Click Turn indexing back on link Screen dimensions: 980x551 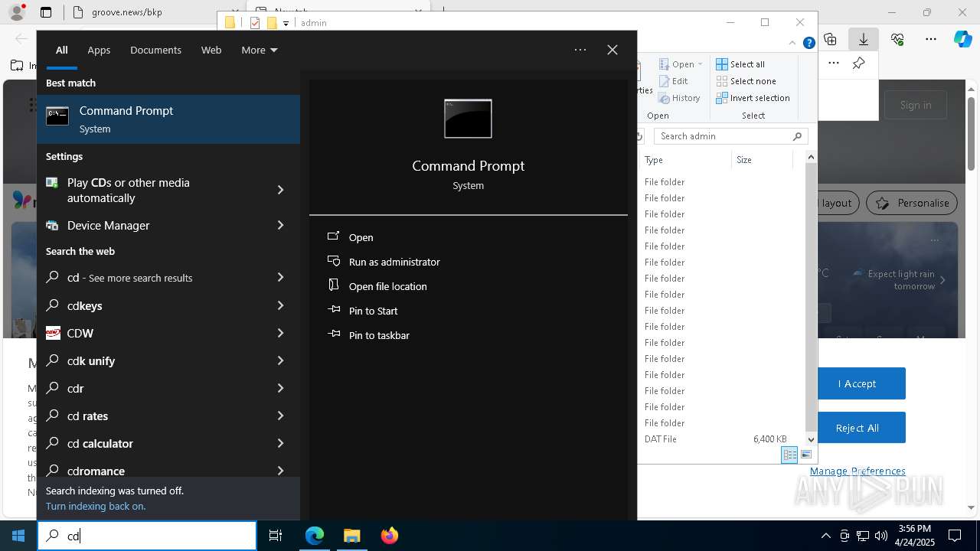pyautogui.click(x=96, y=506)
